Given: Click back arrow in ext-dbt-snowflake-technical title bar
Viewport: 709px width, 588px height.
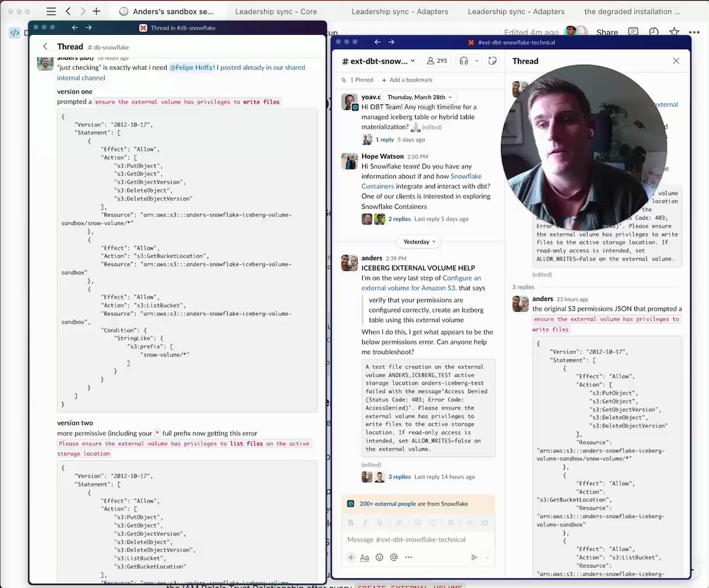Looking at the screenshot, I should pyautogui.click(x=378, y=42).
